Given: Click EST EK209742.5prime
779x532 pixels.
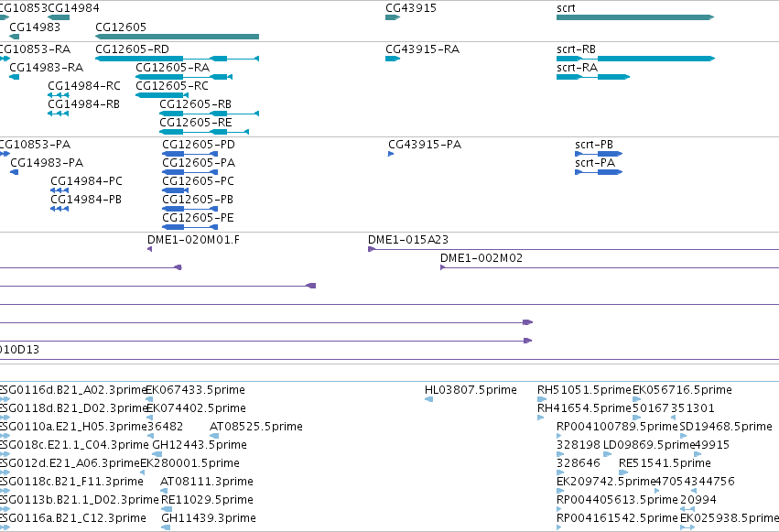Looking at the screenshot, I should [606, 482].
